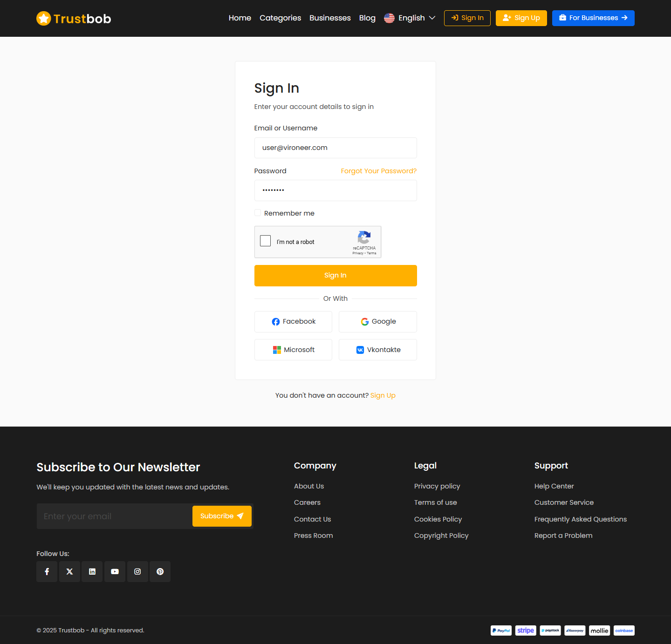Open the YouTube social icon
Viewport: 671px width, 644px height.
(x=115, y=571)
